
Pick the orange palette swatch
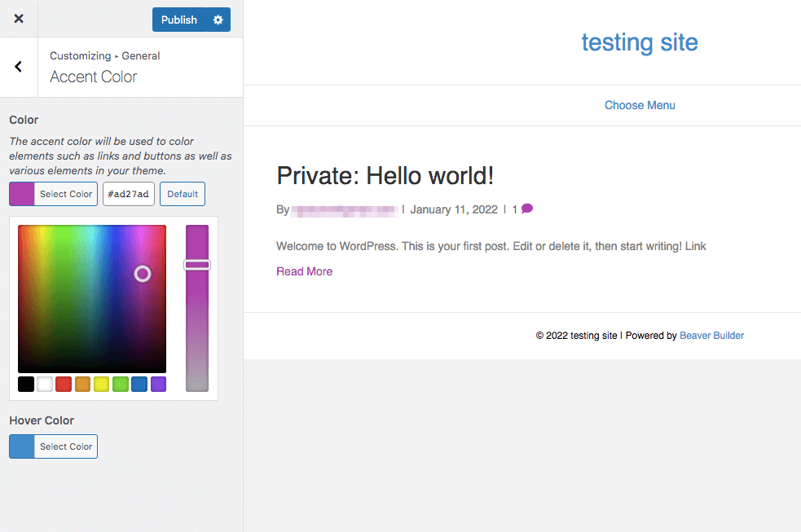click(82, 384)
